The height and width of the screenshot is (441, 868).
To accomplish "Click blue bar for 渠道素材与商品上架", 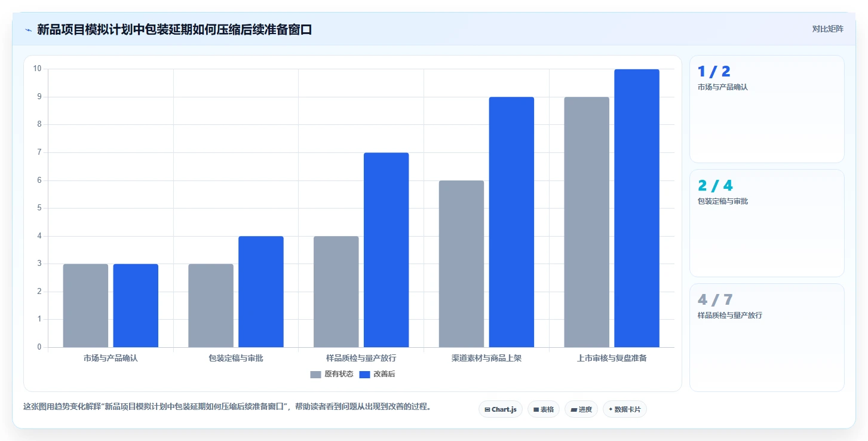I will click(511, 222).
